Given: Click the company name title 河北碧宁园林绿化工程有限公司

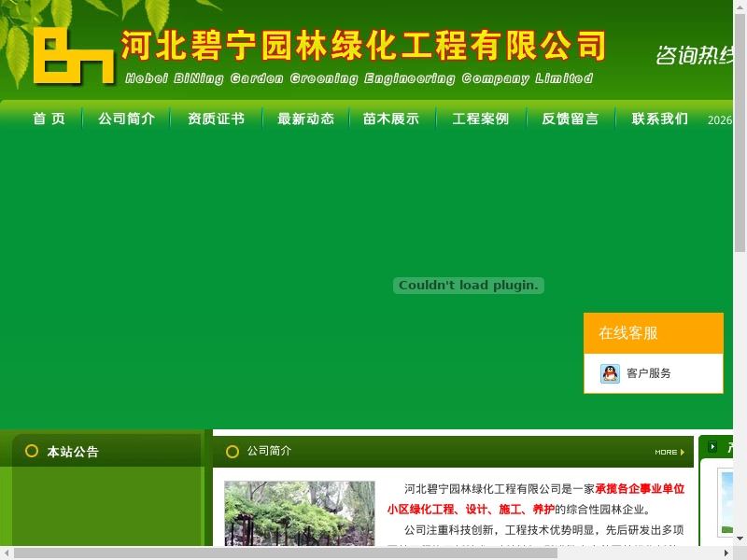Looking at the screenshot, I should coord(363,46).
